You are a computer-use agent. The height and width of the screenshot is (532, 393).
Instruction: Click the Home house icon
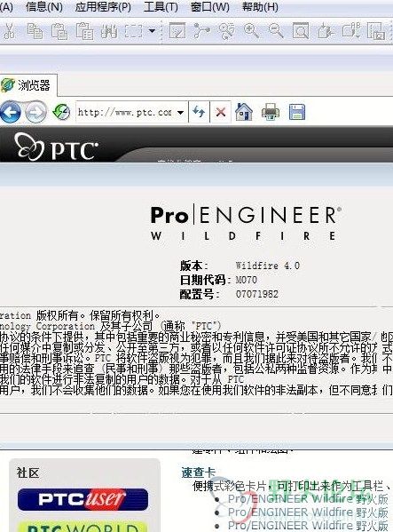click(x=244, y=112)
